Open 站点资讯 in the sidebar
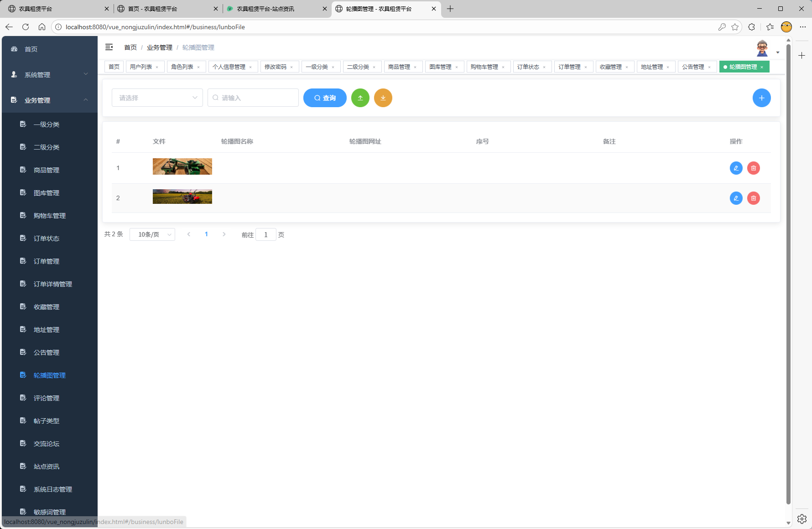The image size is (812, 529). pyautogui.click(x=50, y=466)
